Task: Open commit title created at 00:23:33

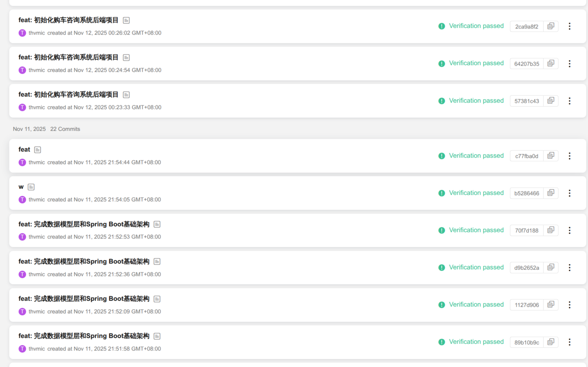Action: (69, 95)
